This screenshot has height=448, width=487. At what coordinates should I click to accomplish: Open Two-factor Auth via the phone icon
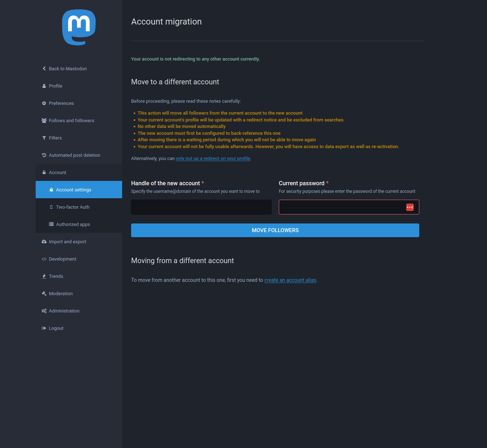point(51,207)
